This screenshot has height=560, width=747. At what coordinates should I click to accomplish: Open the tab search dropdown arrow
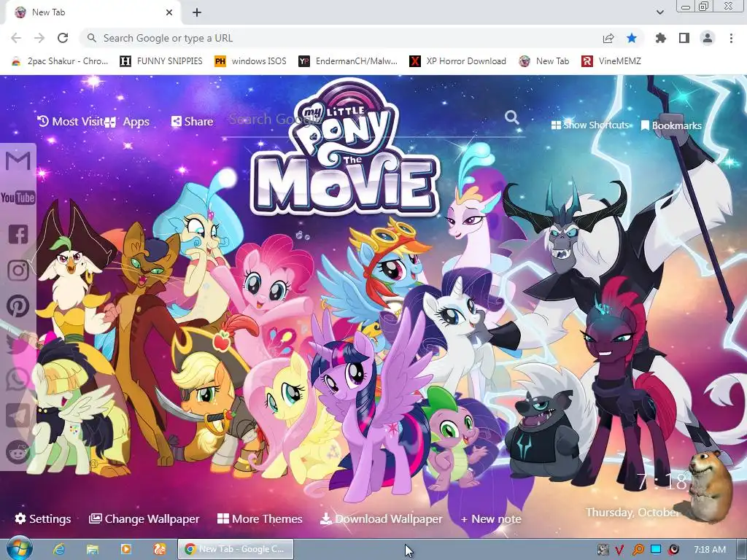pyautogui.click(x=659, y=12)
